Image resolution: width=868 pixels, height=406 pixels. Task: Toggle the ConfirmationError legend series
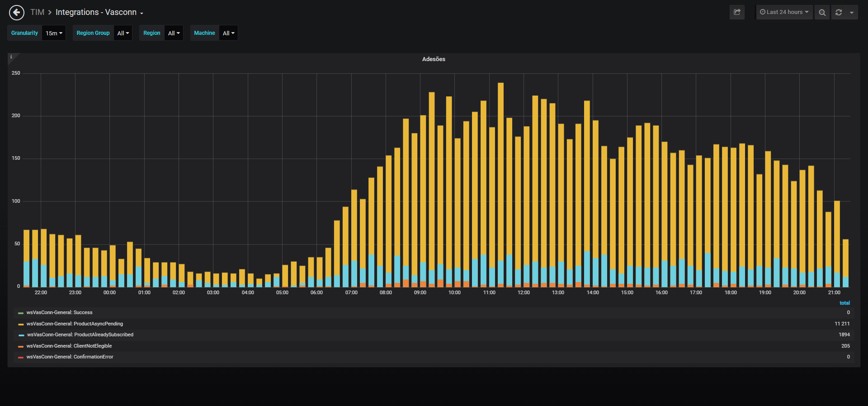click(x=70, y=357)
